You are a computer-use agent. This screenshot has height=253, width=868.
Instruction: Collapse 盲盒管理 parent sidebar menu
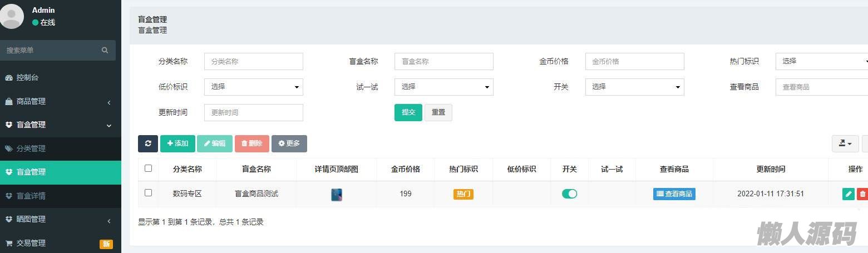[61, 125]
